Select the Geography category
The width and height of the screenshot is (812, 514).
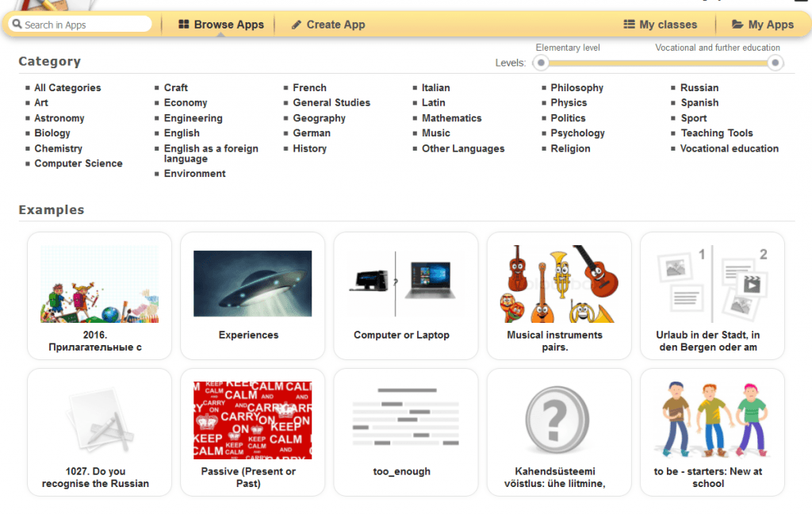click(320, 118)
